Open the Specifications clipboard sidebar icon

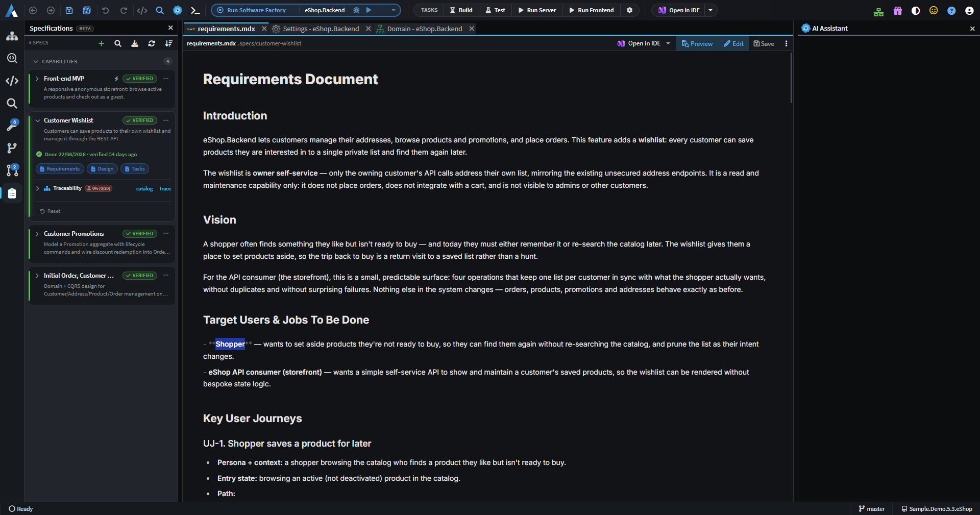point(12,193)
